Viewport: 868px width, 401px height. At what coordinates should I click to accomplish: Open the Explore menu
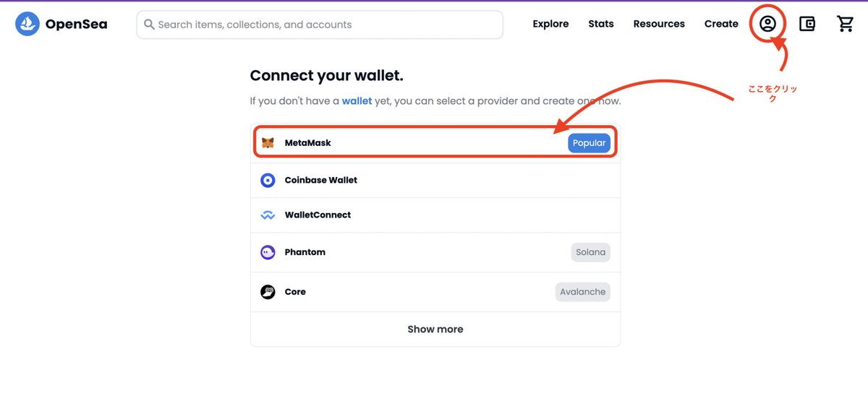tap(550, 24)
